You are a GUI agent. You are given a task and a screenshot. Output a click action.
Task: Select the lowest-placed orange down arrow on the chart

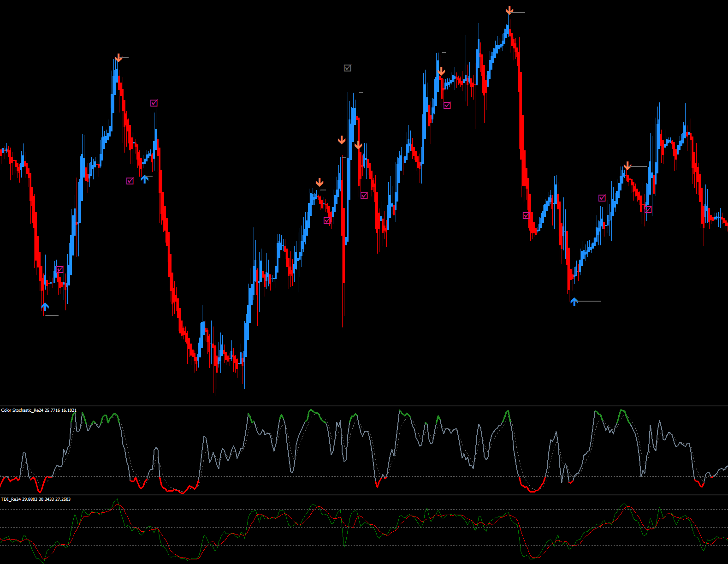320,183
